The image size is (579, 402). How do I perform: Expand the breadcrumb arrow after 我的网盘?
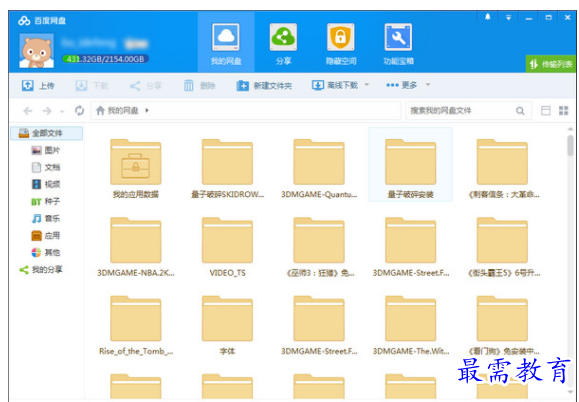pos(147,110)
